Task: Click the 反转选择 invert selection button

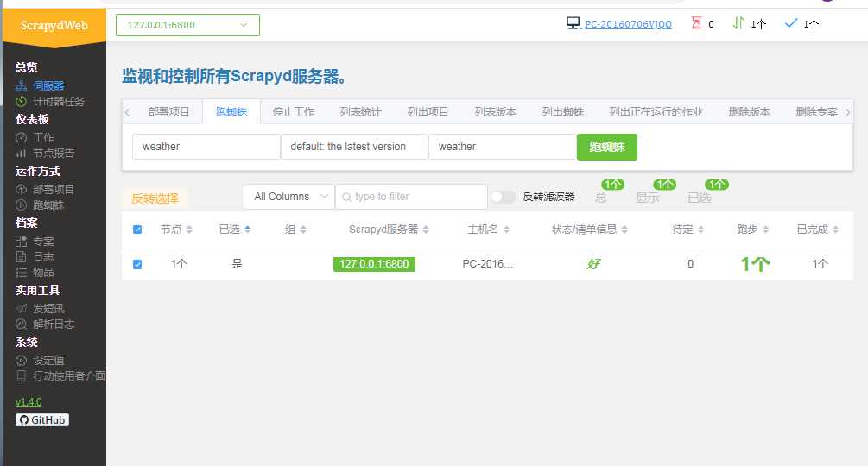Action: click(x=155, y=198)
